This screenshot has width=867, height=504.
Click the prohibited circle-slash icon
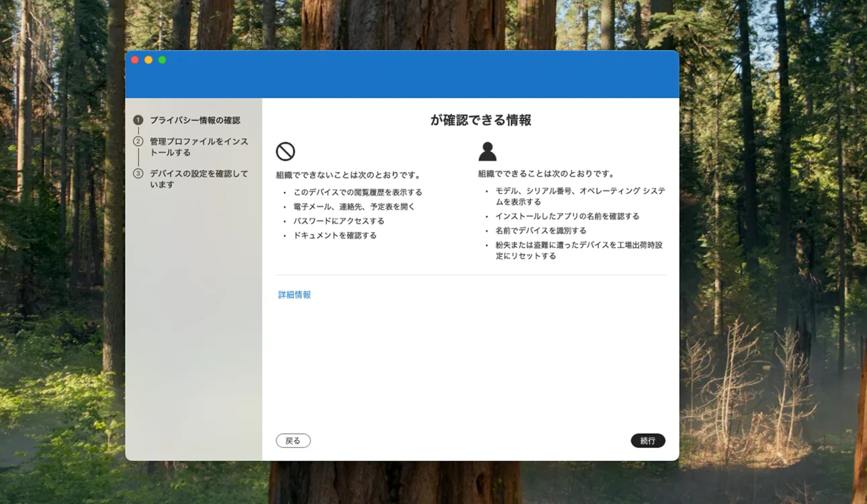(x=286, y=151)
